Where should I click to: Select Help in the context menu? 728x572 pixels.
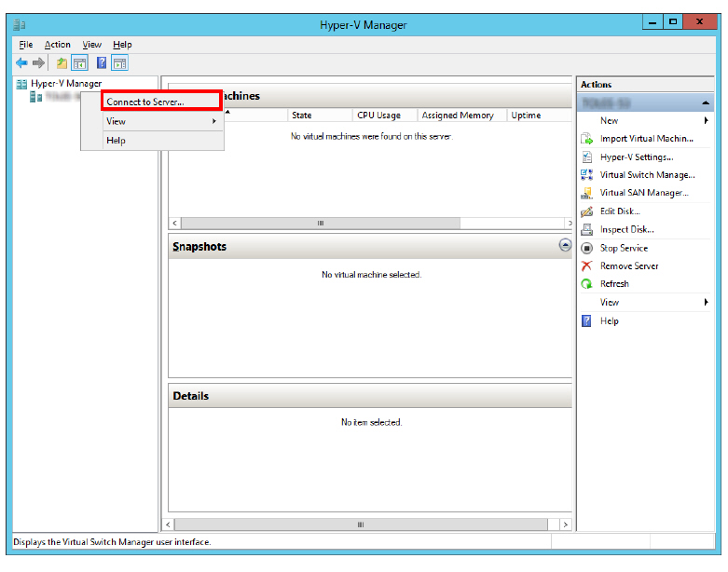161,140
